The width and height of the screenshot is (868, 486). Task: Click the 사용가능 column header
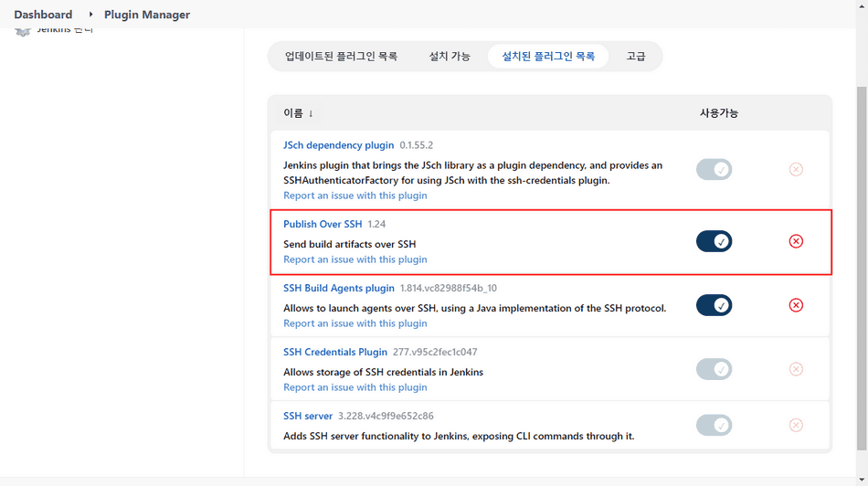[x=718, y=113]
